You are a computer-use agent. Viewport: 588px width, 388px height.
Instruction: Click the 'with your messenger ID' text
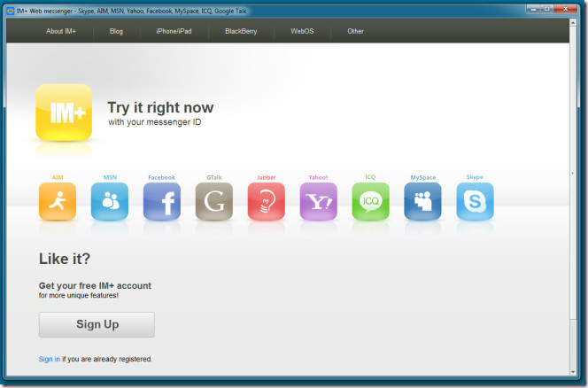click(x=154, y=122)
